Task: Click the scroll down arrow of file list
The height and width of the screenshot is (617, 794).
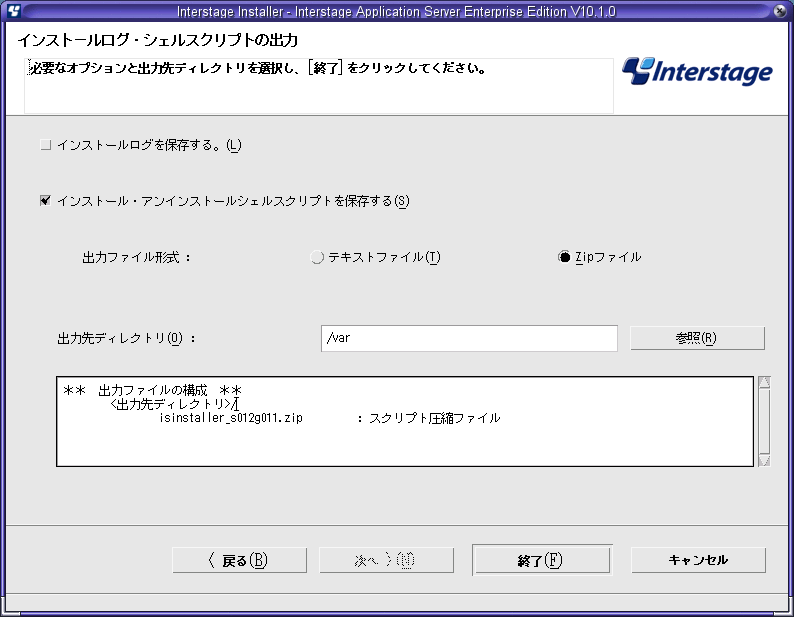Action: point(764,460)
